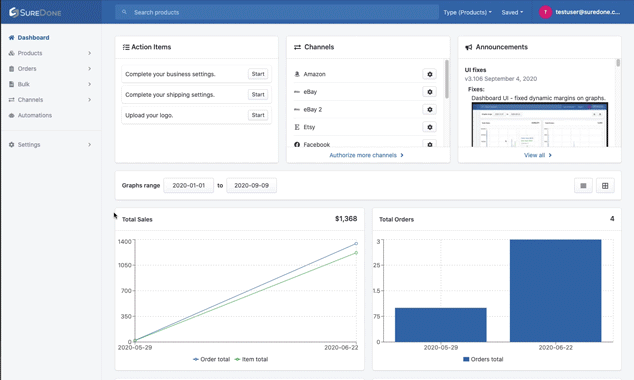The height and width of the screenshot is (380, 634).
Task: Expand the Products sidebar submenu chevron
Action: tap(89, 53)
